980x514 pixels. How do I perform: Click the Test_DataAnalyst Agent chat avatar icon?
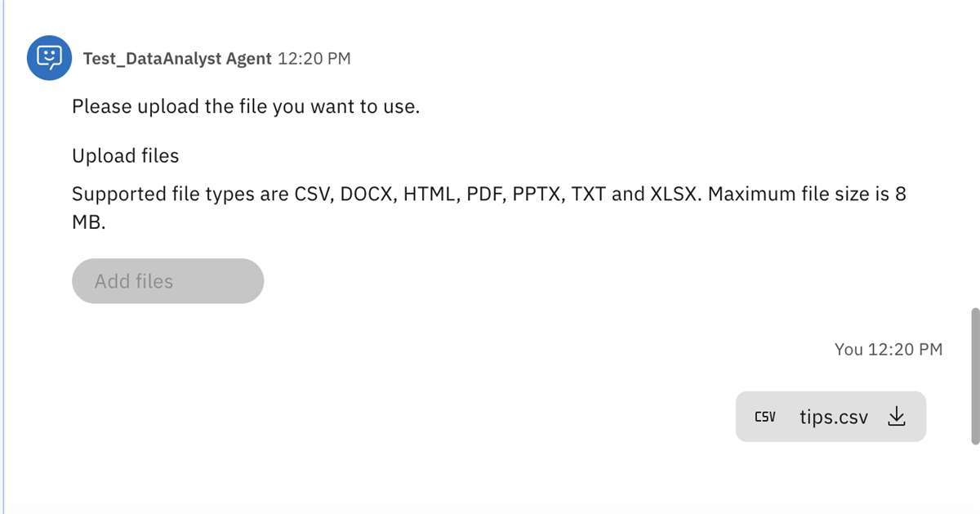point(51,57)
